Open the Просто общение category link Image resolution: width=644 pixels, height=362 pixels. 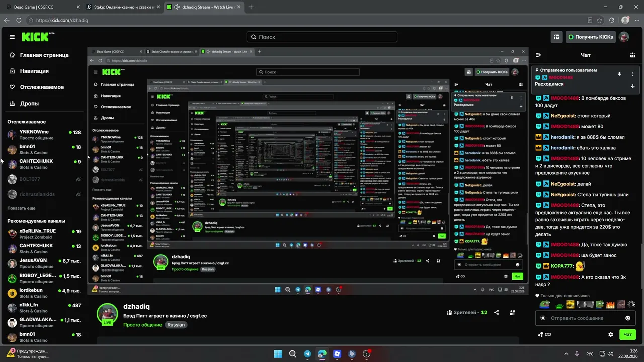(142, 325)
